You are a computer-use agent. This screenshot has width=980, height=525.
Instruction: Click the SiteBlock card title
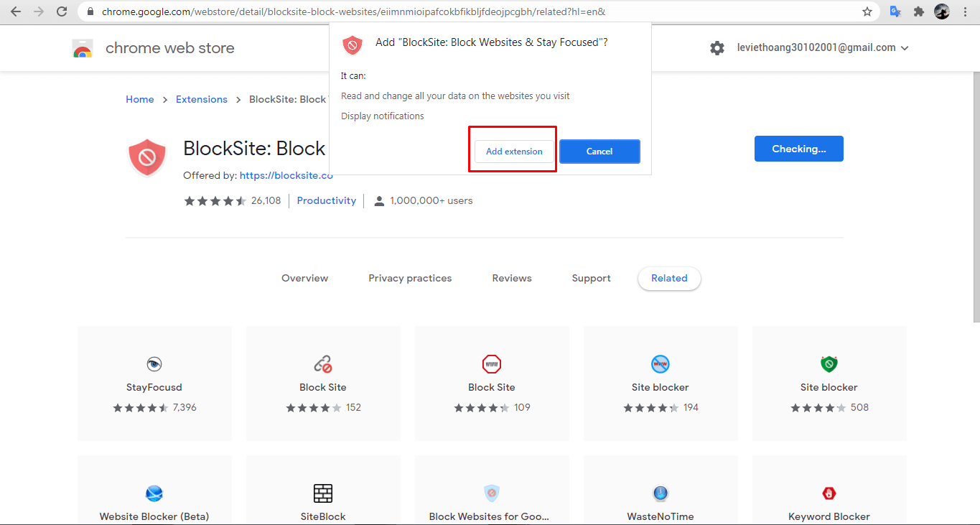[323, 516]
